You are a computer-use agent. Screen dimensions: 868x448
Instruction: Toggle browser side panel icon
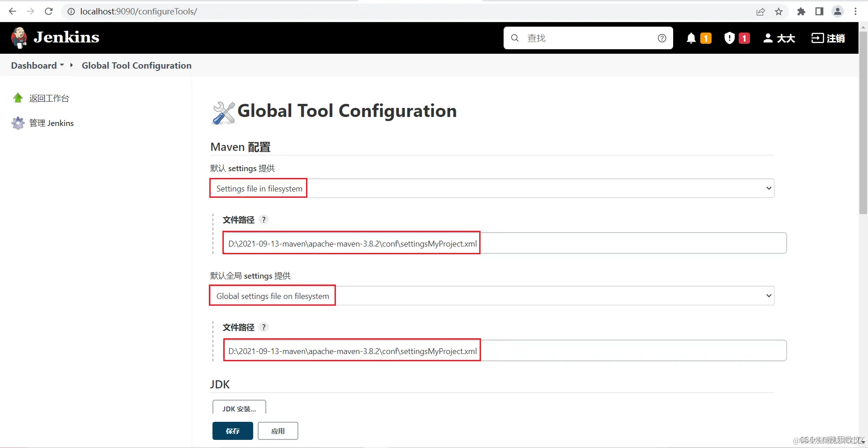pos(819,11)
